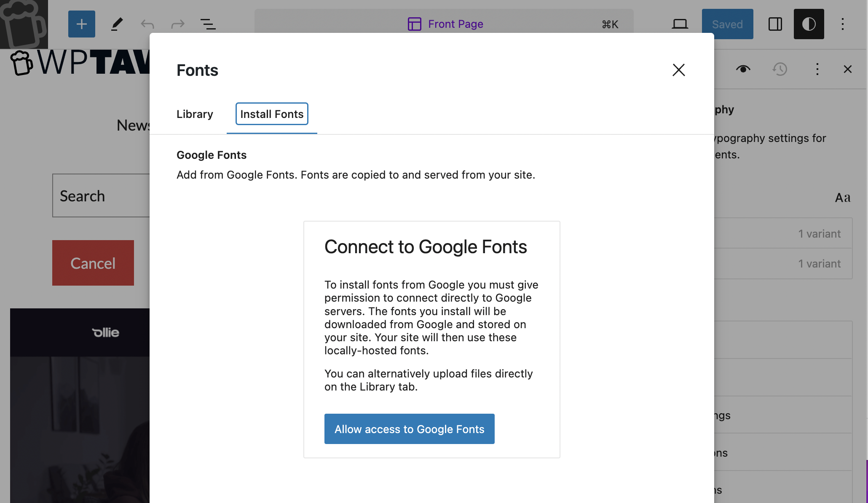The height and width of the screenshot is (503, 868).
Task: Toggle the Style Book eye icon
Action: (x=743, y=69)
